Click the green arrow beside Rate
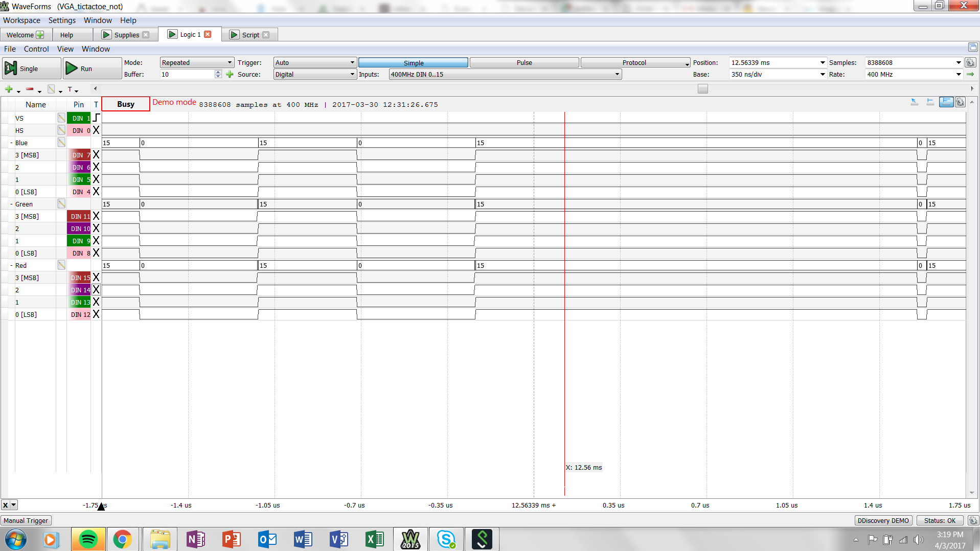Screen dimensions: 980x551 970,75
